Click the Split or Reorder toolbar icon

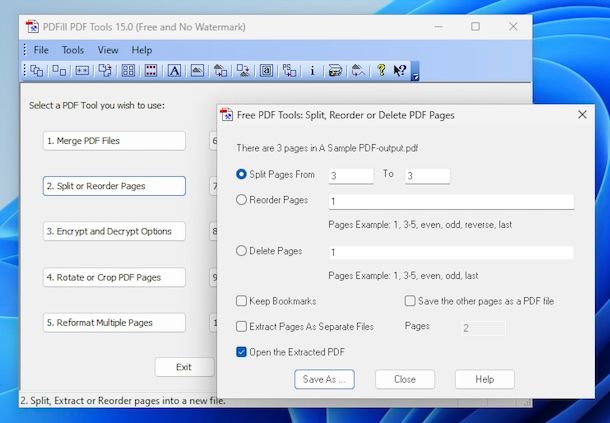click(59, 70)
